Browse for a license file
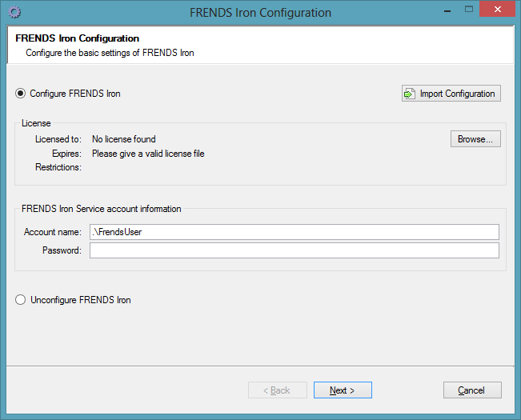Image resolution: width=521 pixels, height=420 pixels. click(475, 138)
